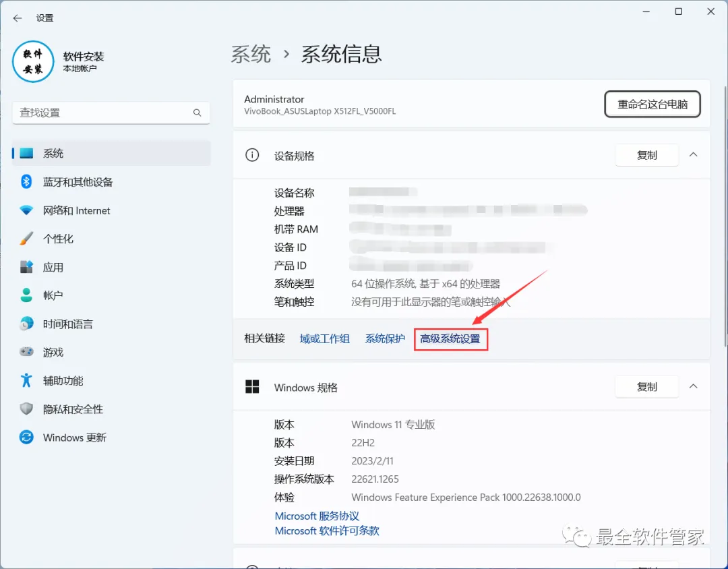Click the Windows Feature Experience Pack value
Viewport: 728px width, 569px height.
coord(466,498)
